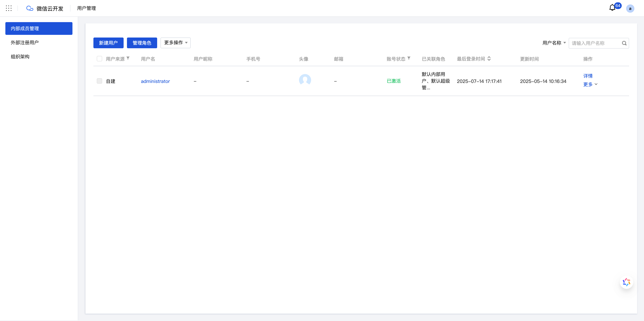This screenshot has height=321, width=644.
Task: Click the 更新时间 column header
Action: coord(529,59)
